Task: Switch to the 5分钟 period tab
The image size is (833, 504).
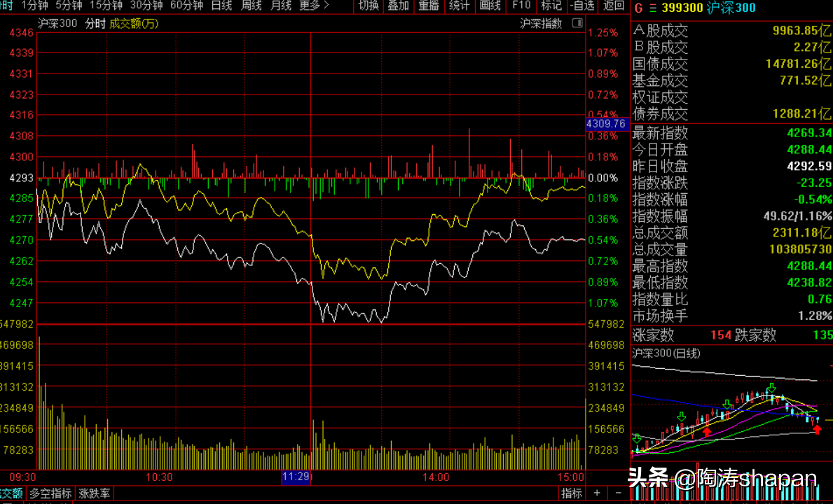Action: pos(69,6)
